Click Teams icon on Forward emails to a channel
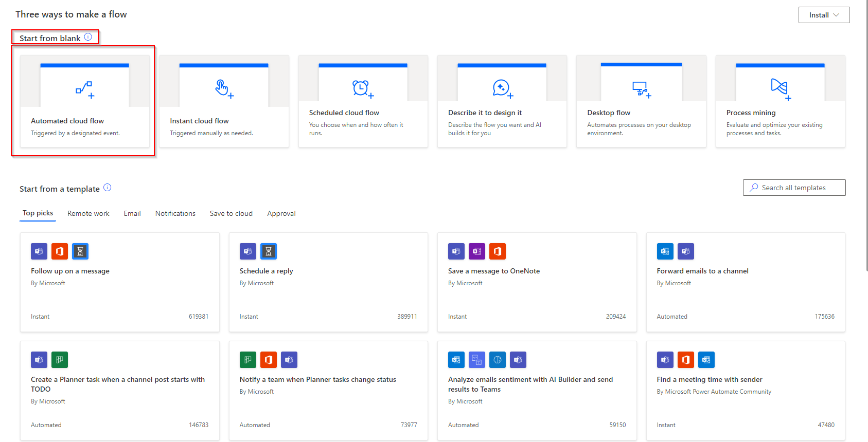868x442 pixels. click(686, 251)
